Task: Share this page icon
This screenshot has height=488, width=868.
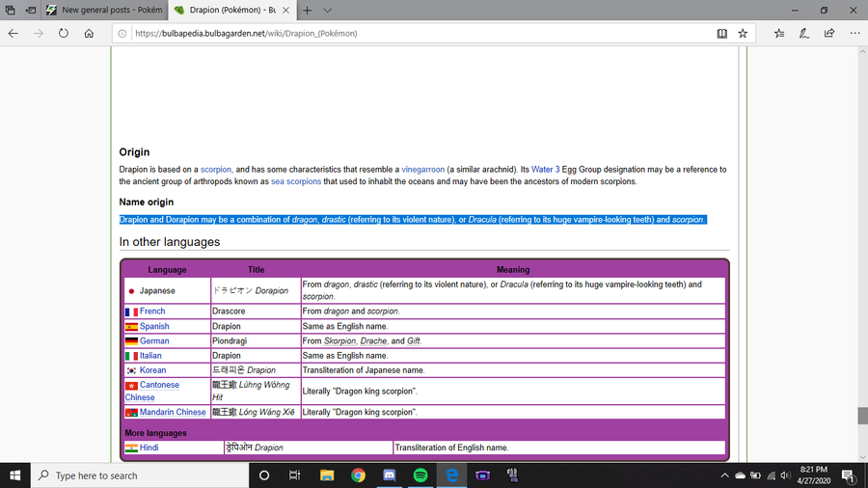Action: (x=829, y=33)
